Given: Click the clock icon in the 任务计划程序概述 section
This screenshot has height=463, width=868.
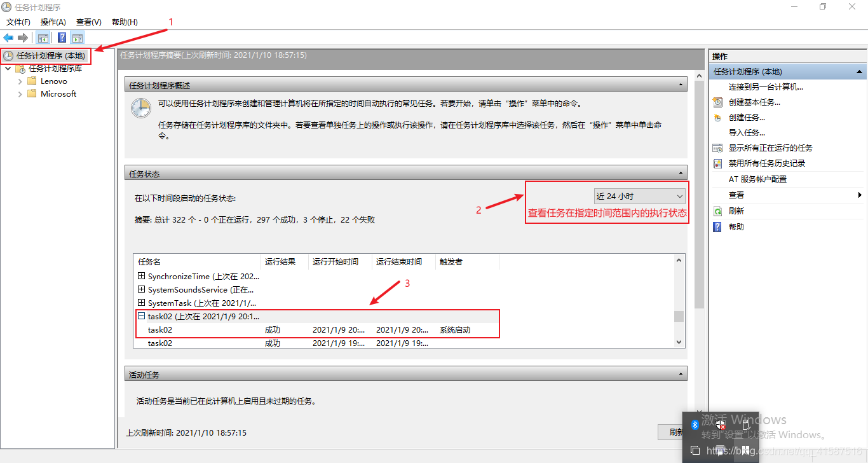Looking at the screenshot, I should click(140, 108).
